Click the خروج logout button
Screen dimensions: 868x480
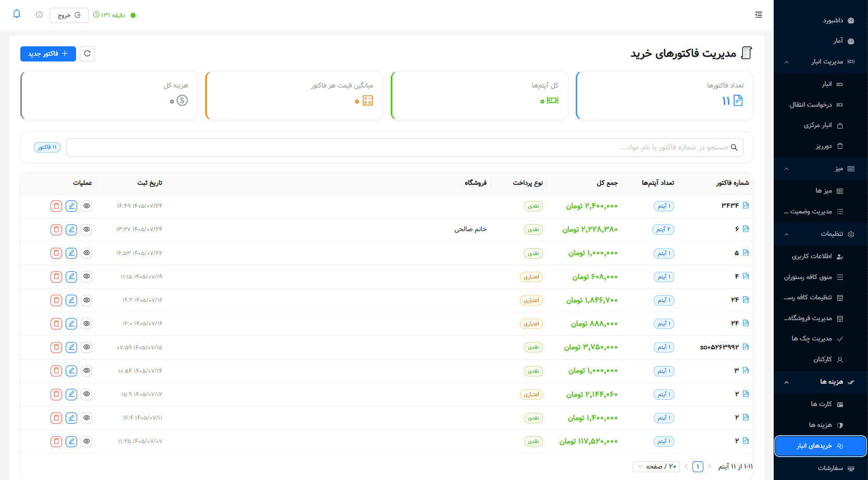69,15
